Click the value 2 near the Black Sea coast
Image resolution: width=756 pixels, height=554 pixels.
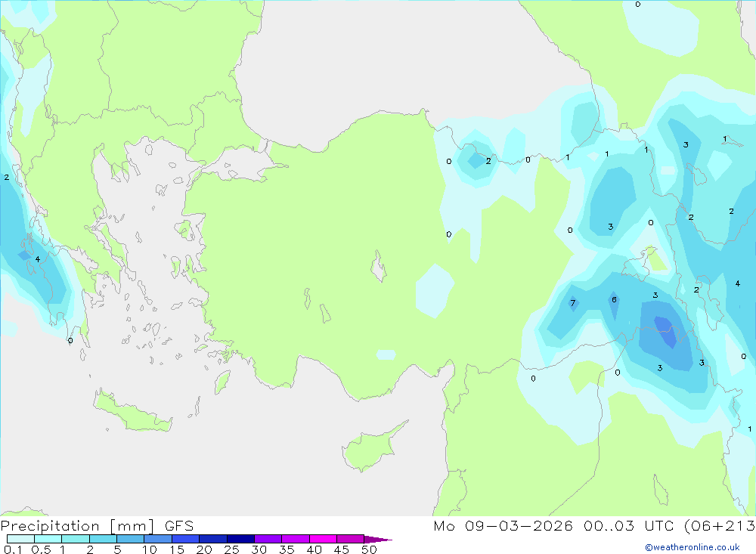(488, 161)
